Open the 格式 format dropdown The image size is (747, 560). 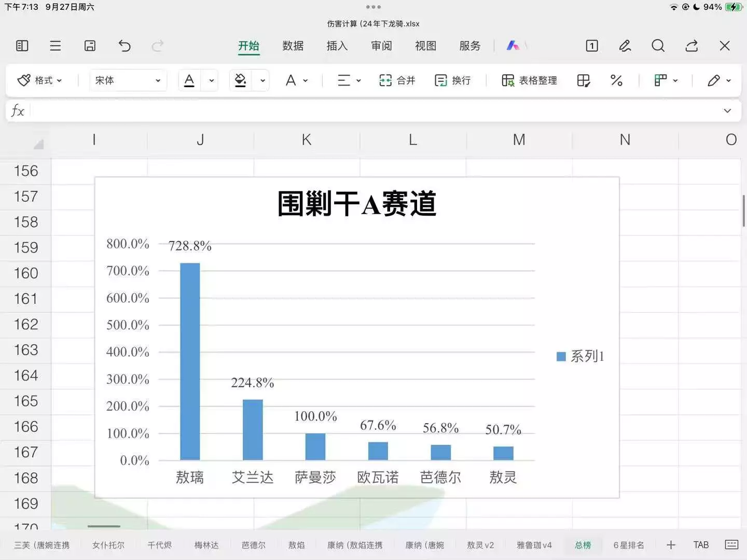click(x=39, y=80)
